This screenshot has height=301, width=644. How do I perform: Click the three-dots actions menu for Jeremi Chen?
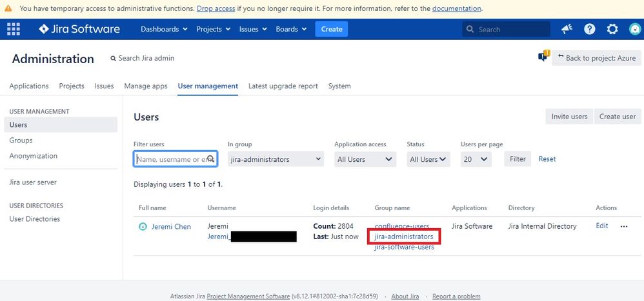click(x=624, y=226)
